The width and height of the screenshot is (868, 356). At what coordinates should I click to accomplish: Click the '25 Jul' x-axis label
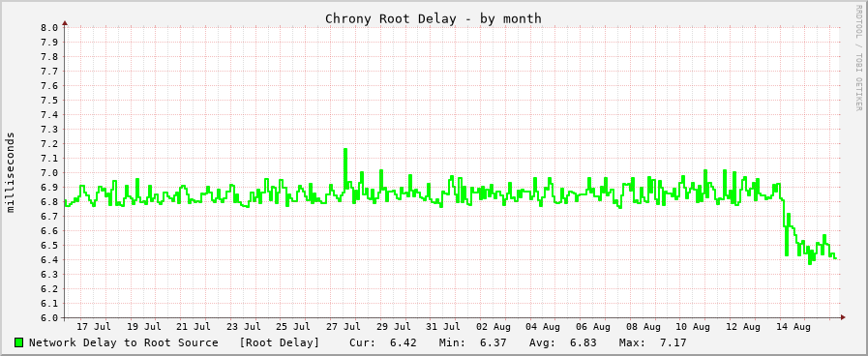[x=293, y=327]
